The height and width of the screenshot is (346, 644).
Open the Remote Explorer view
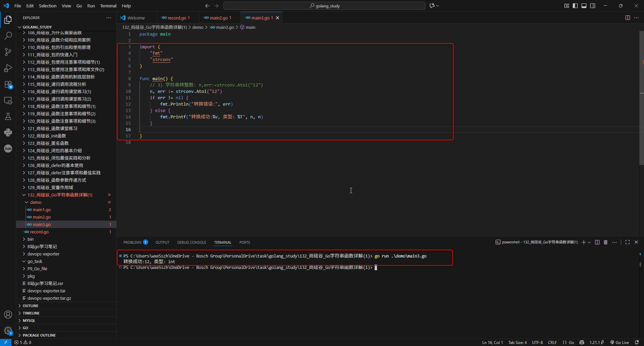8,100
